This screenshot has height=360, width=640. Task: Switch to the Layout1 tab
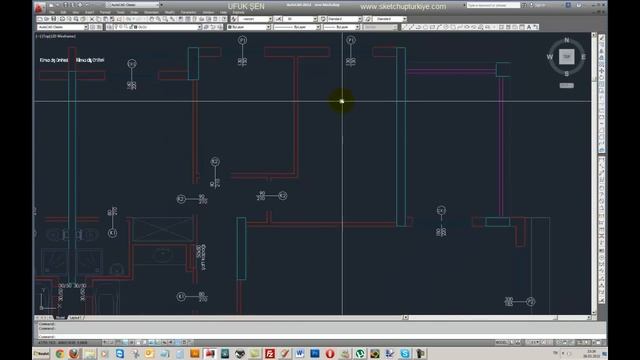click(x=75, y=318)
